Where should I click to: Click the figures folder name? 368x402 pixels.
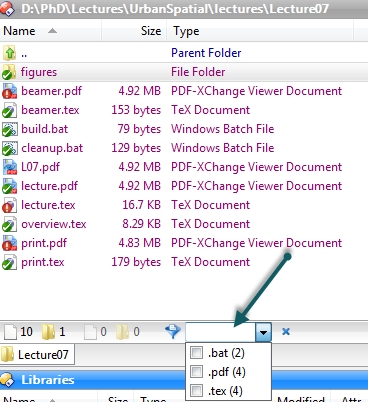(39, 72)
